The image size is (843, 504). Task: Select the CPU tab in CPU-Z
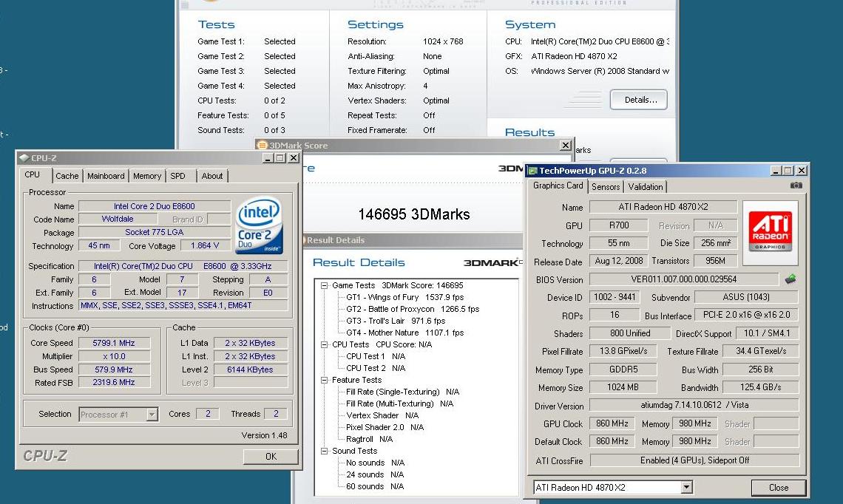[33, 174]
